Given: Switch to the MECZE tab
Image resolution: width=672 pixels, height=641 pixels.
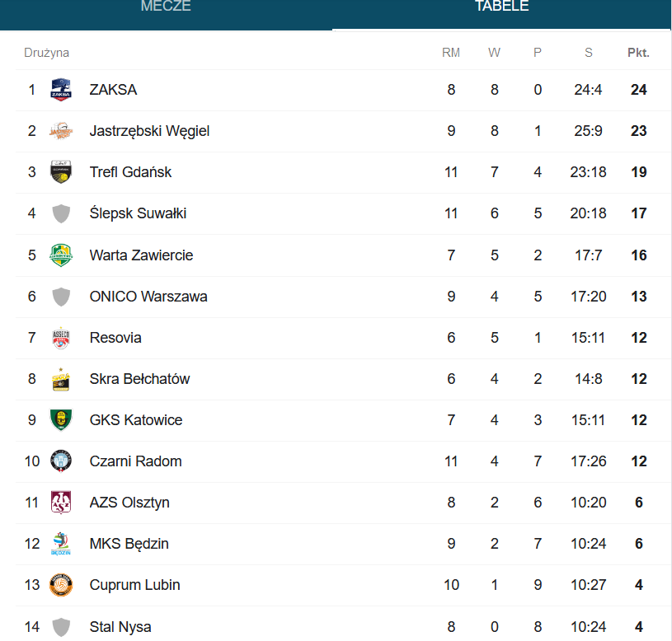Looking at the screenshot, I should pyautogui.click(x=166, y=7).
